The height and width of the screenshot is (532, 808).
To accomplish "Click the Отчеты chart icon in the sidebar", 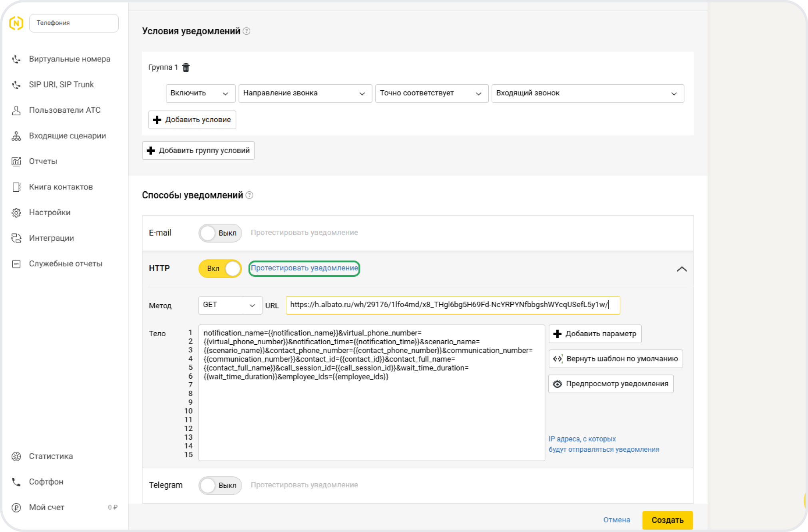I will (16, 161).
